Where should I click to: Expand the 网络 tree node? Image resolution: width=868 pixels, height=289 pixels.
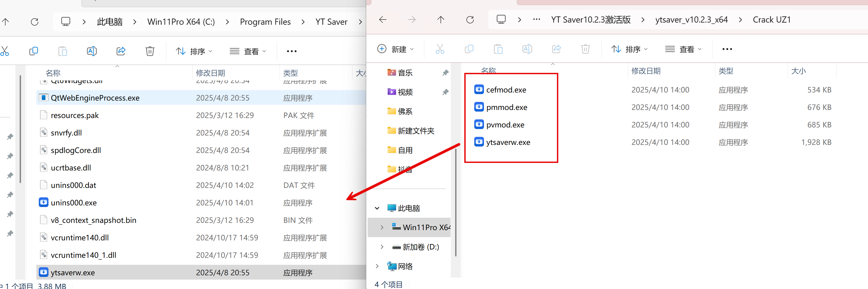377,266
